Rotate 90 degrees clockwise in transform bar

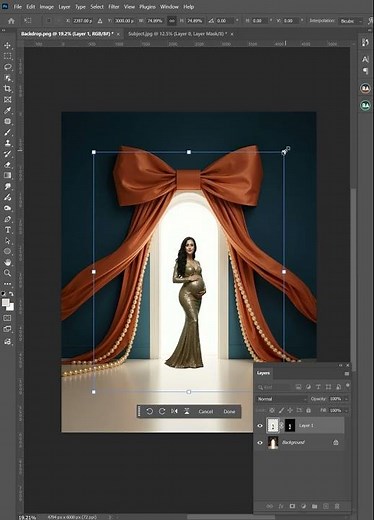click(162, 411)
